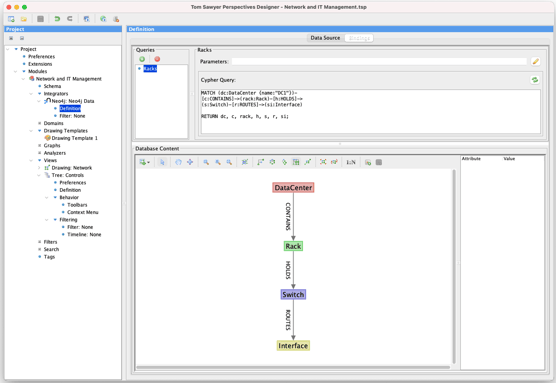This screenshot has width=556, height=383.
Task: Select the green Rack node
Action: coord(293,246)
